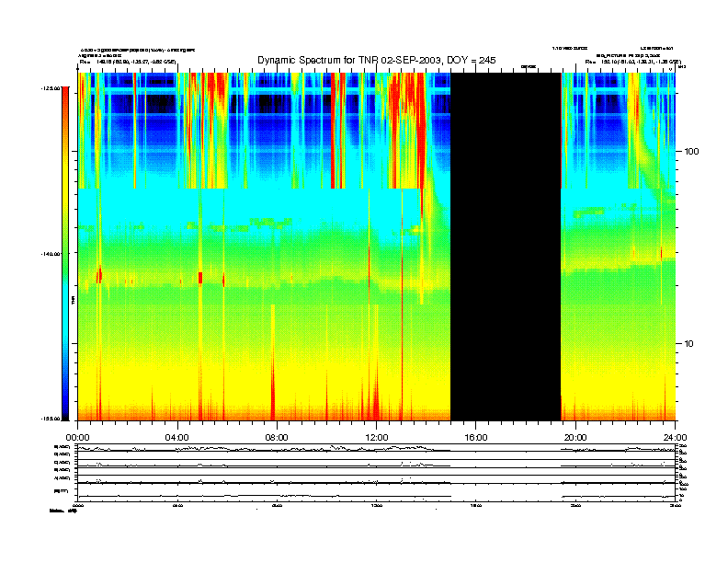Click the top line plot beneath the spectrum
This screenshot has height=563, width=728.
click(377, 448)
